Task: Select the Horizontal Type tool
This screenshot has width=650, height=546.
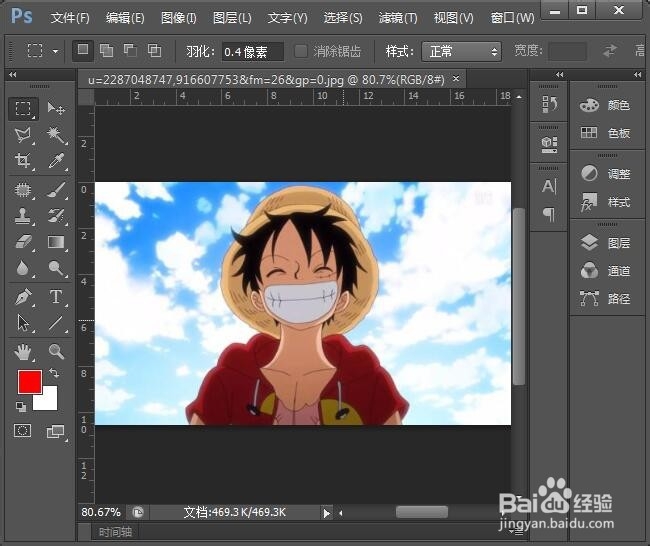Action: pos(56,297)
